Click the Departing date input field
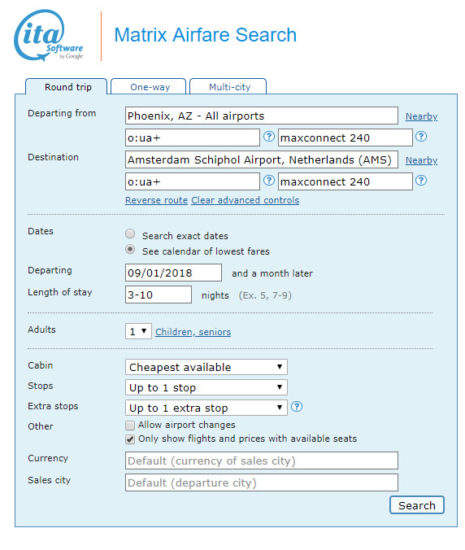This screenshot has width=465, height=550. [173, 273]
